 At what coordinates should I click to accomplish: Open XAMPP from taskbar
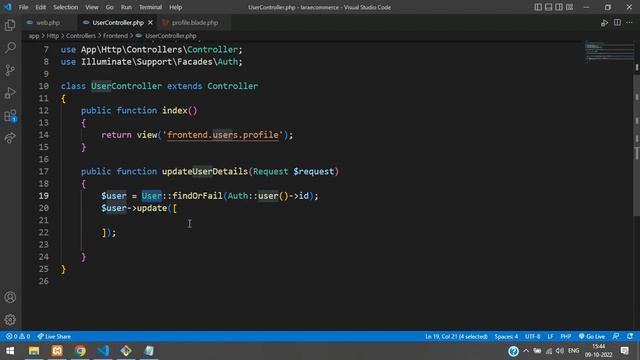[x=57, y=351]
